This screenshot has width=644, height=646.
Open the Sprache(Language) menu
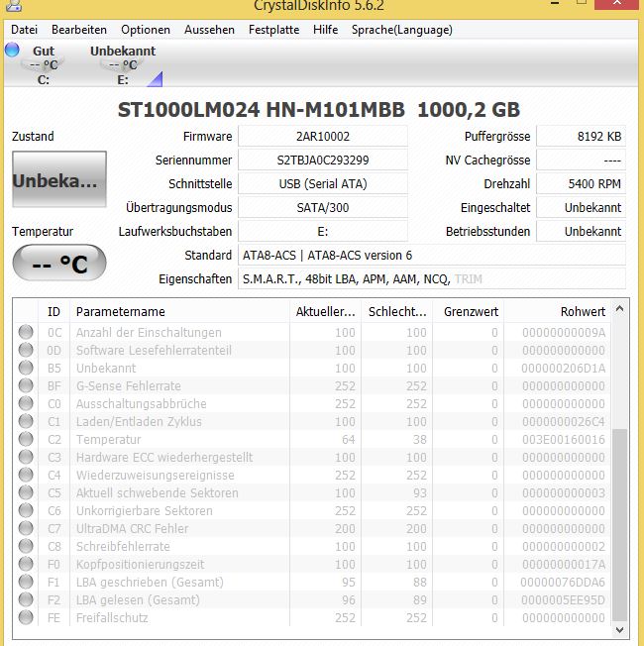(401, 30)
